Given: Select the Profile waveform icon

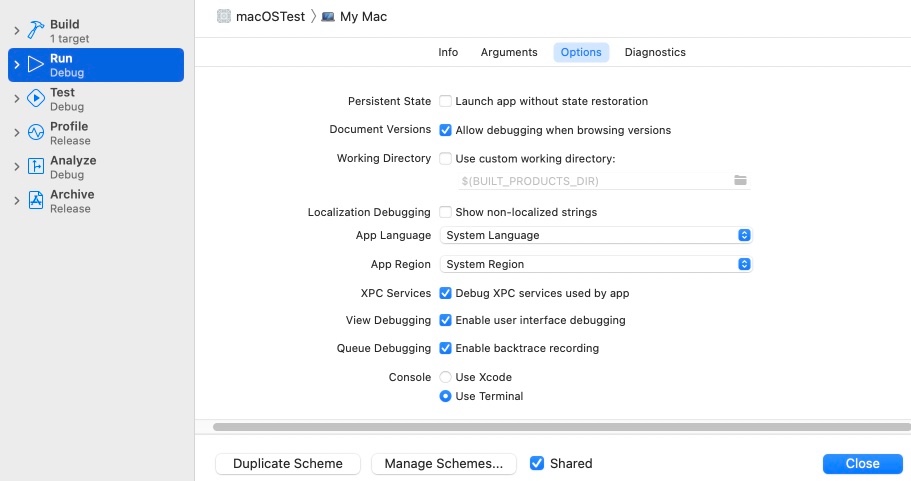Looking at the screenshot, I should [x=36, y=133].
